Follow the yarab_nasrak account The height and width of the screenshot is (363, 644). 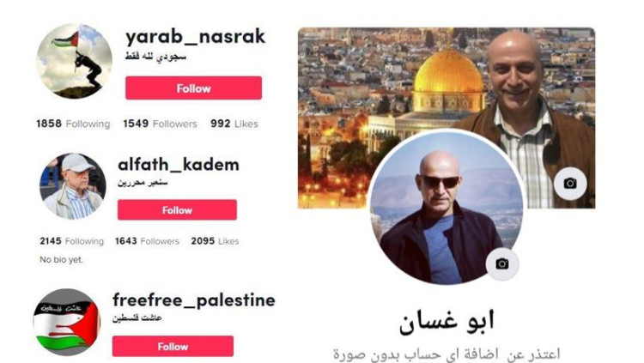[x=193, y=88]
